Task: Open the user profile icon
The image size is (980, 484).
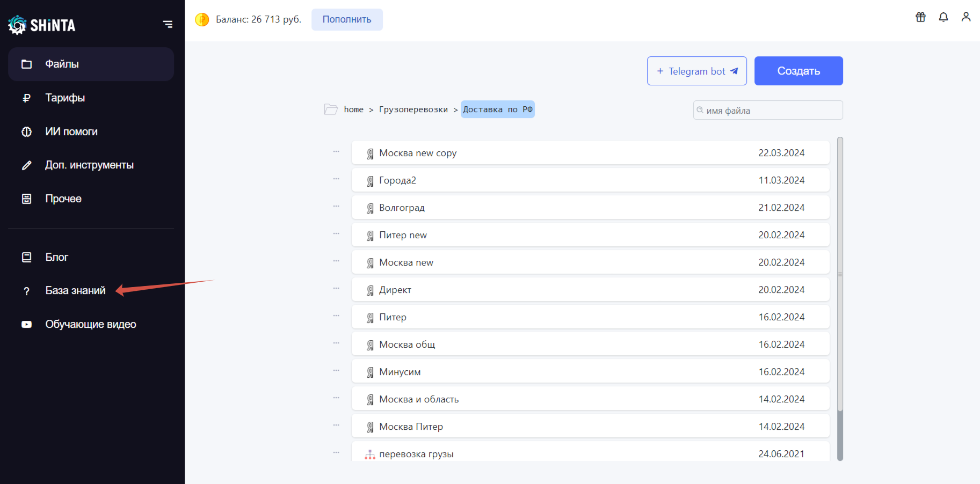Action: (x=966, y=17)
